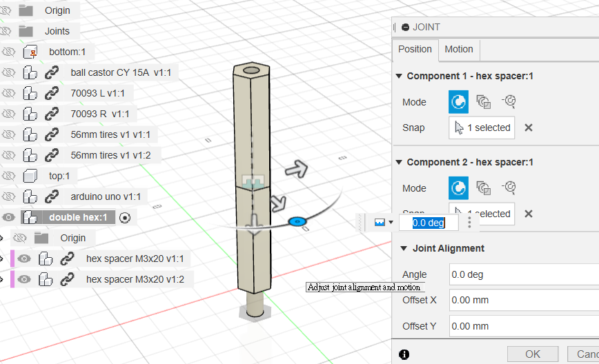This screenshot has width=599, height=364.
Task: Click the double hex:1 component icon
Action: coord(30,217)
